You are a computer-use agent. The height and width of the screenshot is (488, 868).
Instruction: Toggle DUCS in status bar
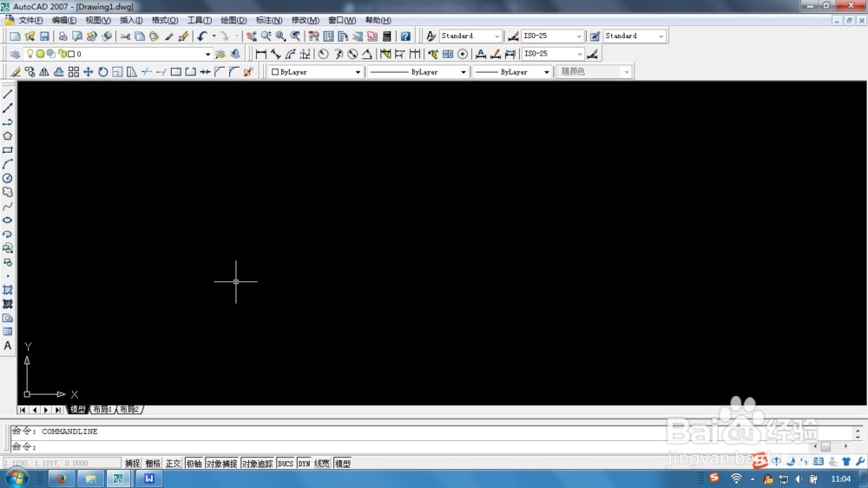(x=286, y=464)
